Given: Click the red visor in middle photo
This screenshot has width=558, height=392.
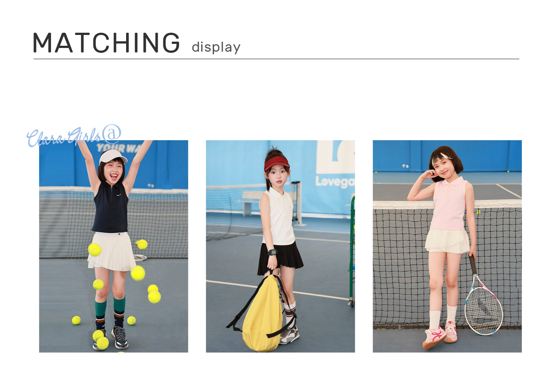Looking at the screenshot, I should (277, 163).
